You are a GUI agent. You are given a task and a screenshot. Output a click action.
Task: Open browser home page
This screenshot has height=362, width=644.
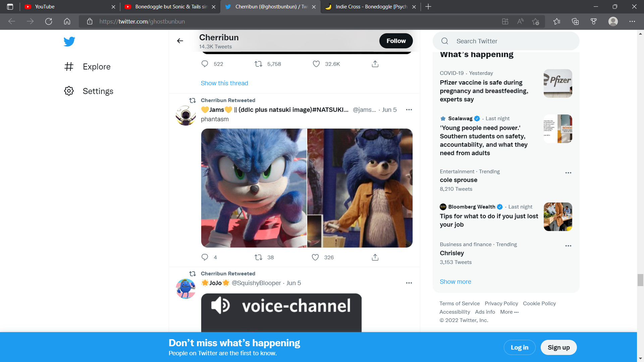[x=67, y=21]
